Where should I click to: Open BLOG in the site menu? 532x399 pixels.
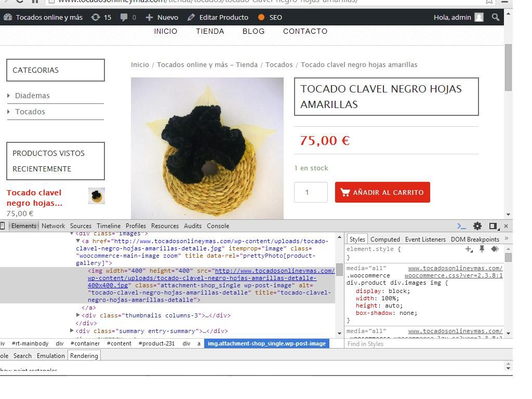[254, 31]
